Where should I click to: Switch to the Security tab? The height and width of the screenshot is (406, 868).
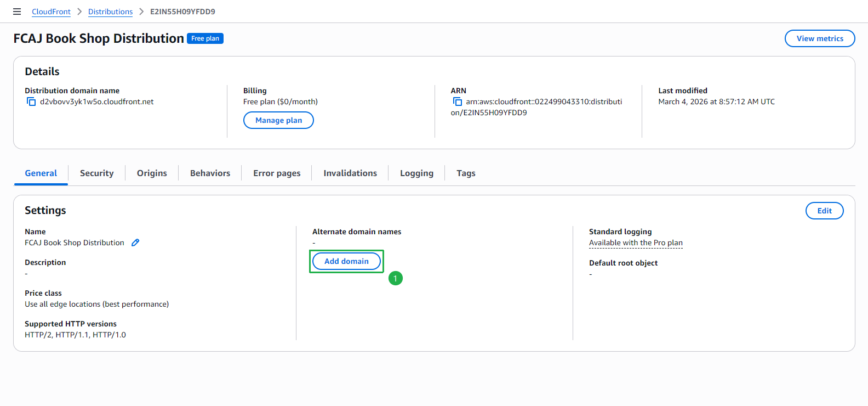(96, 173)
